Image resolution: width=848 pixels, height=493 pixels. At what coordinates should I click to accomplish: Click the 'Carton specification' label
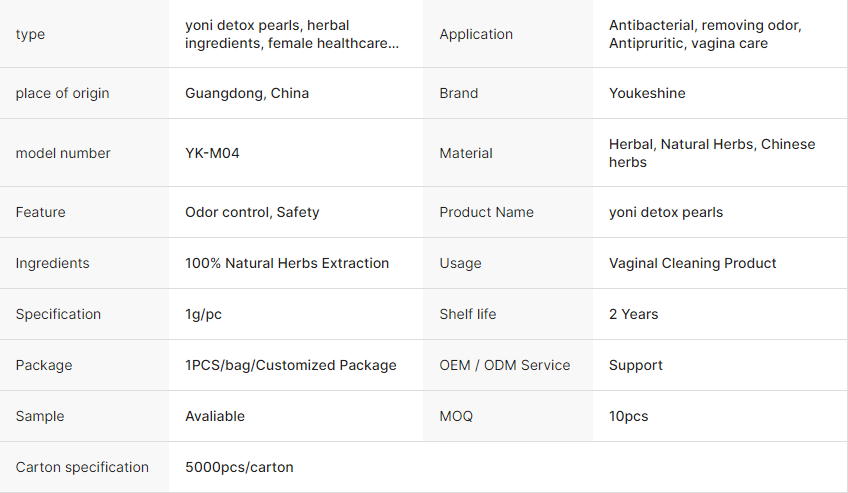click(82, 467)
